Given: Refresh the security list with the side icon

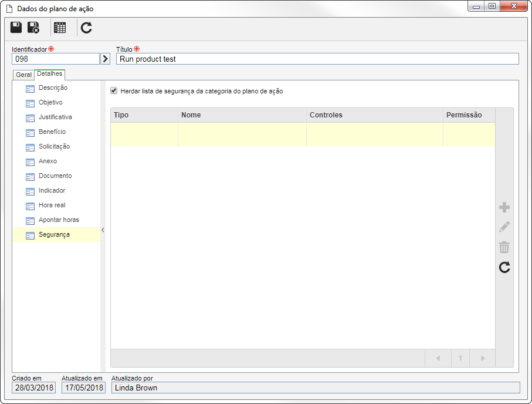Looking at the screenshot, I should [504, 267].
